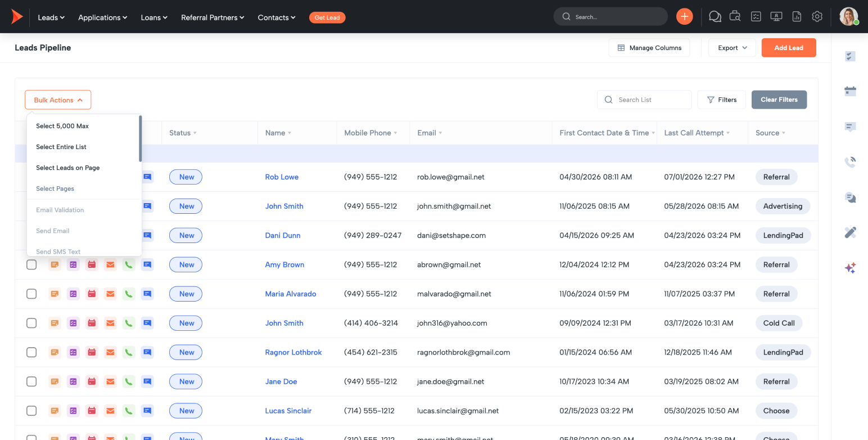
Task: Expand the Contacts navigation menu
Action: click(277, 17)
